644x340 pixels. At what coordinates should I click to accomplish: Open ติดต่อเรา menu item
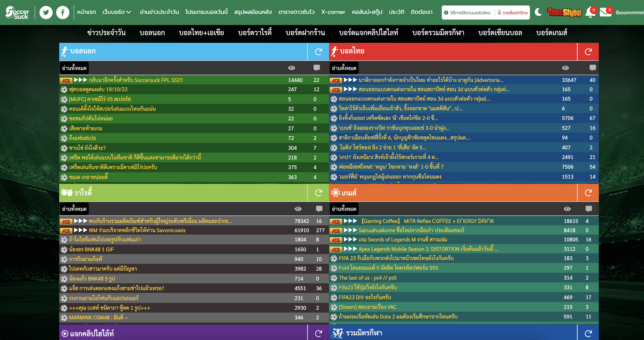point(422,12)
